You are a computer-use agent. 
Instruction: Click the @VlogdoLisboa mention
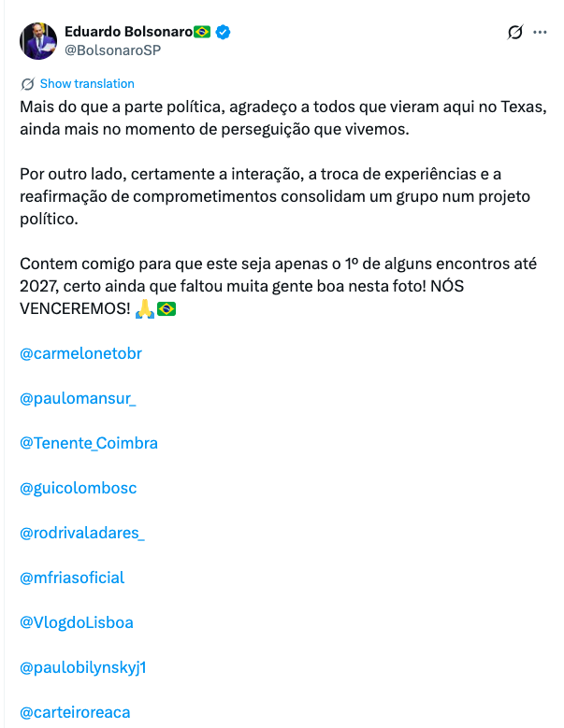77,622
